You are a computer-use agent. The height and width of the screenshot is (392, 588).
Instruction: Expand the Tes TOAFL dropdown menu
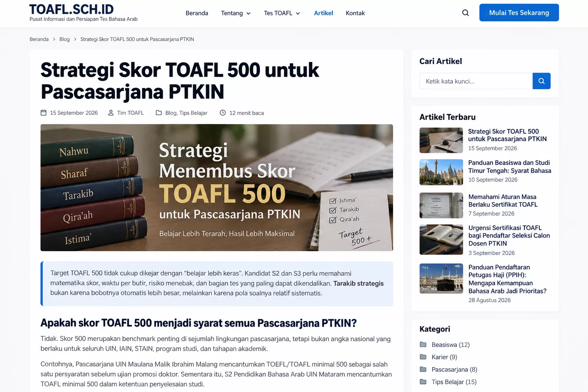[x=282, y=13]
